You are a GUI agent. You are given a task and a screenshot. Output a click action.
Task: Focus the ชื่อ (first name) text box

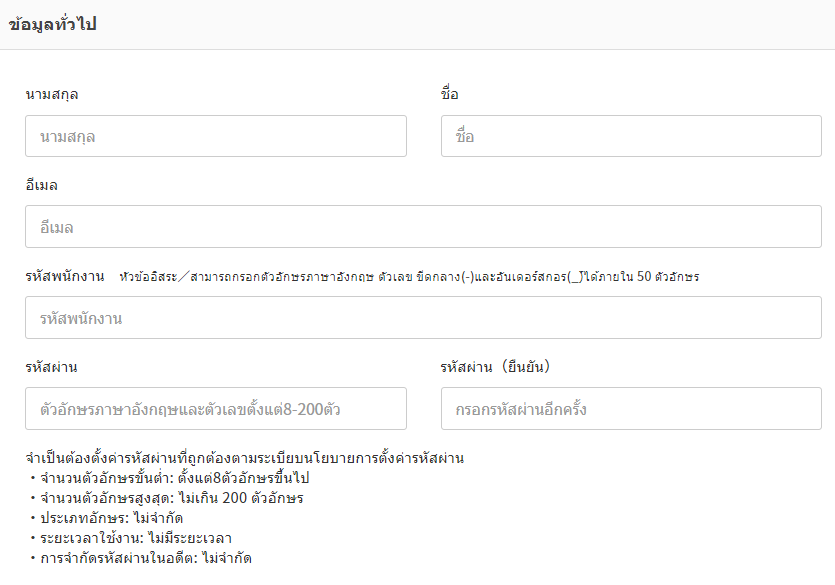[630, 136]
